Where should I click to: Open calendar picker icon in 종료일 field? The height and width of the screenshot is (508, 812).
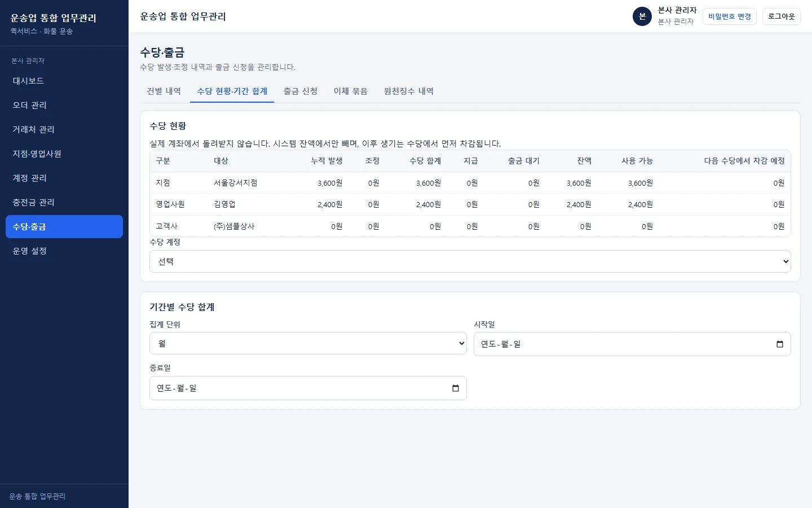456,388
